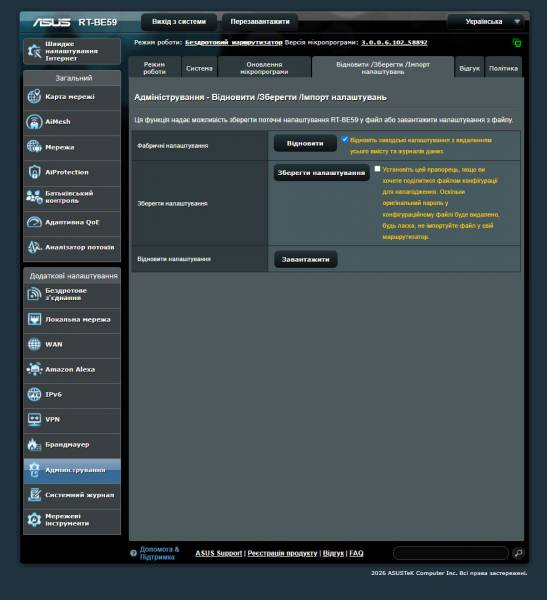Click the Загальний section header

click(x=73, y=78)
